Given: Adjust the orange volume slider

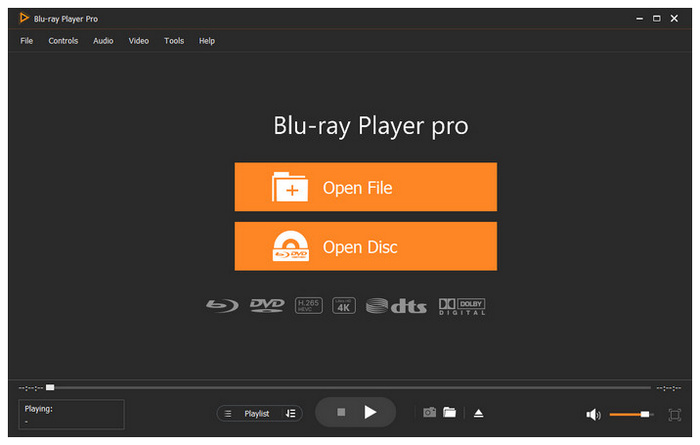Looking at the screenshot, I should [x=631, y=415].
